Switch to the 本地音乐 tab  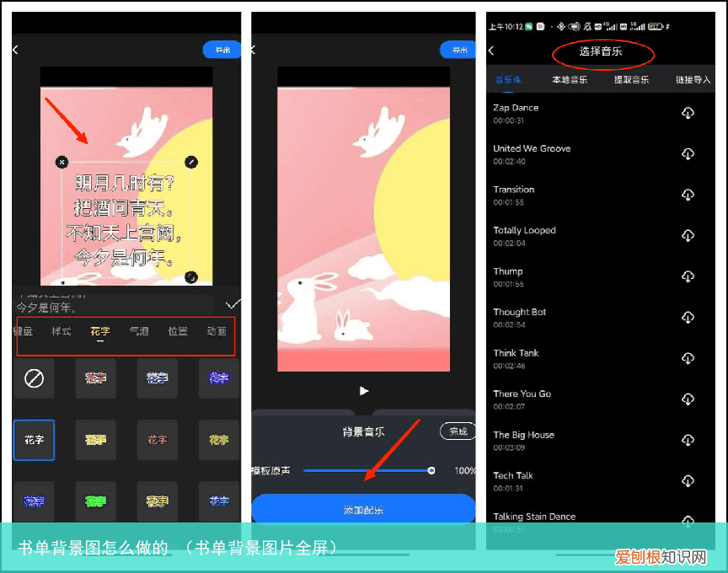pyautogui.click(x=570, y=79)
